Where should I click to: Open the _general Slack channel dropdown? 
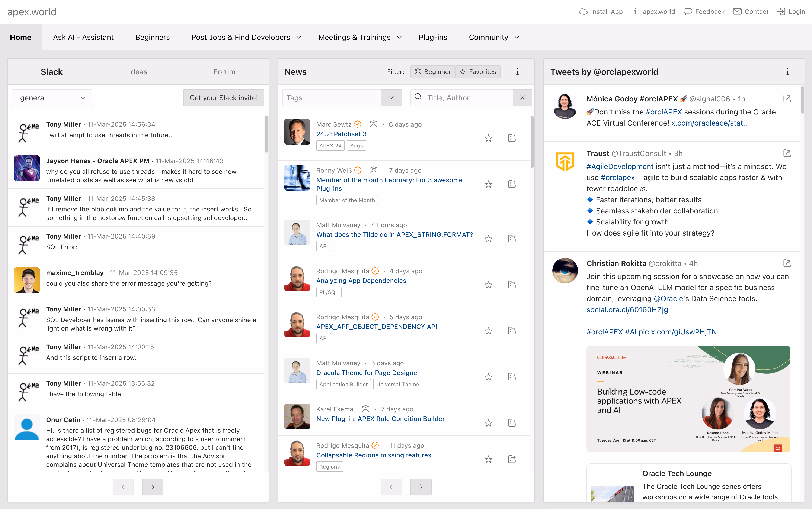pos(52,98)
